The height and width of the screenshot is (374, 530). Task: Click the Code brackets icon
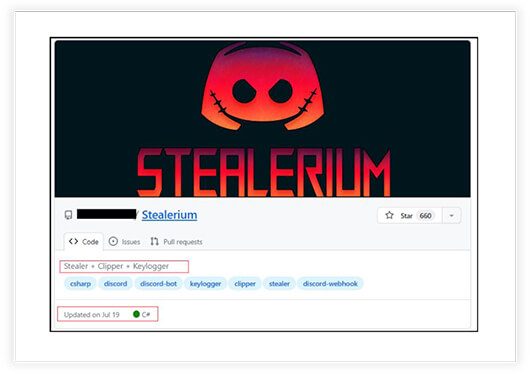coord(73,241)
